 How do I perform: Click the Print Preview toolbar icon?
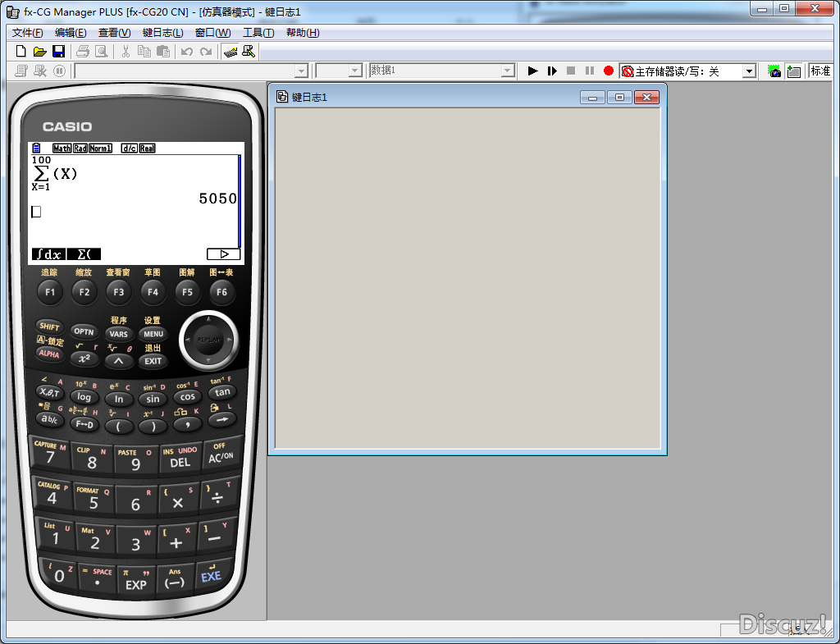tap(101, 52)
